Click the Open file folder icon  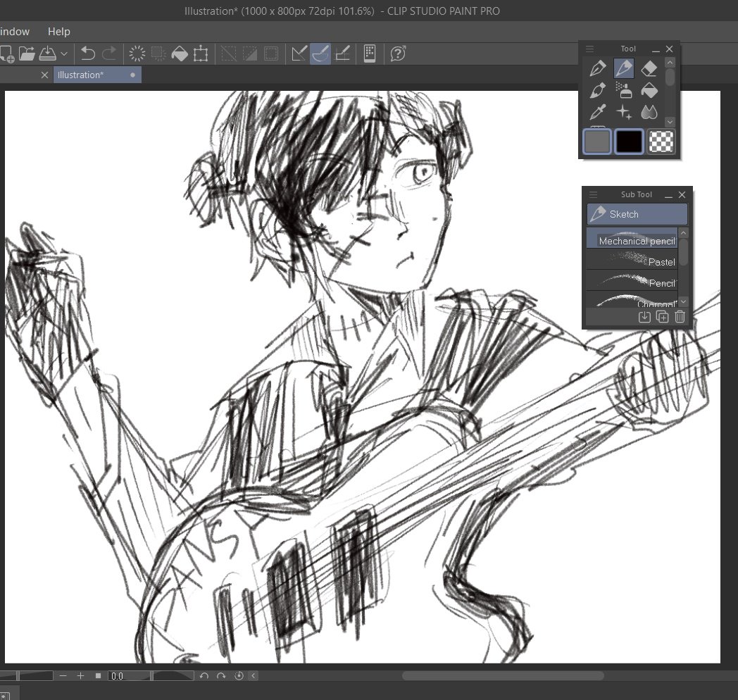27,54
